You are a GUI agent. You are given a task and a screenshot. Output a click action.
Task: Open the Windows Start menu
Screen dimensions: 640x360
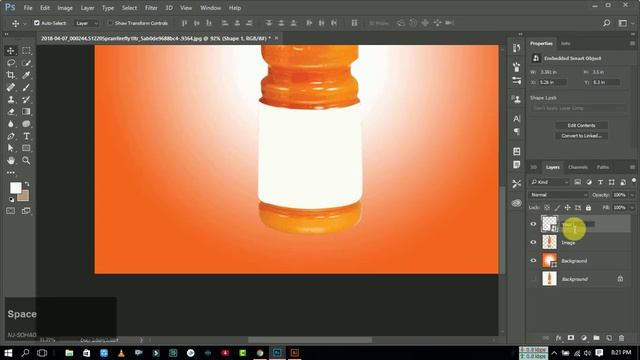click(8, 353)
